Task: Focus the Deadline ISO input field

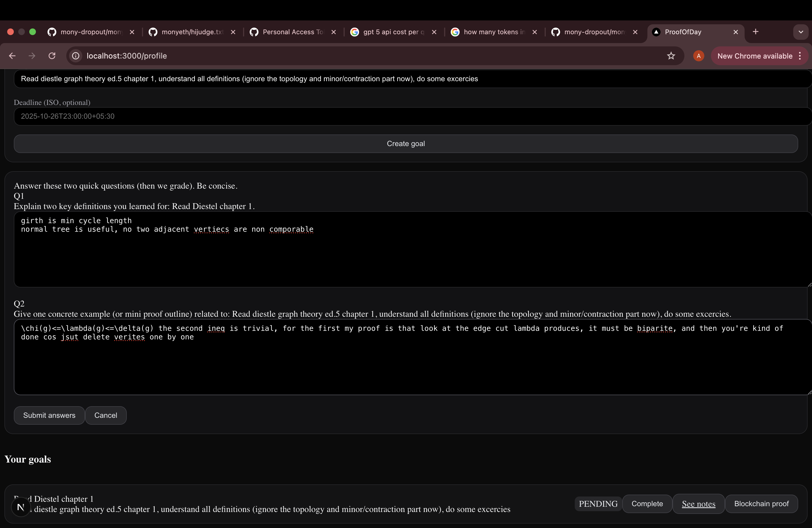Action: point(409,116)
